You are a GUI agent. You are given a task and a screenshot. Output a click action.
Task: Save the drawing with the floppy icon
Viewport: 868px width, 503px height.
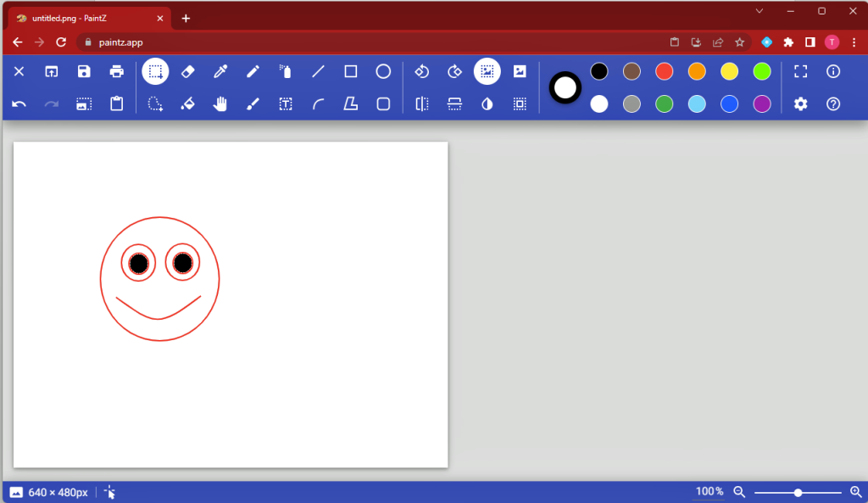pos(84,71)
